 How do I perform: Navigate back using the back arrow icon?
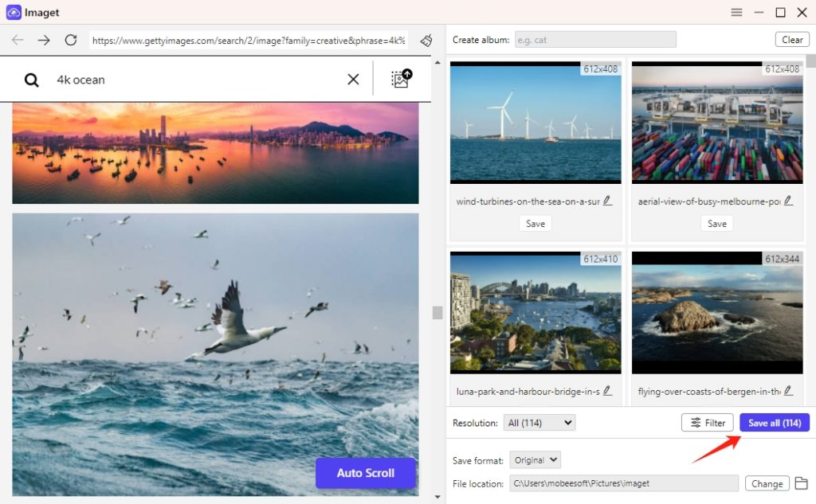pyautogui.click(x=18, y=39)
